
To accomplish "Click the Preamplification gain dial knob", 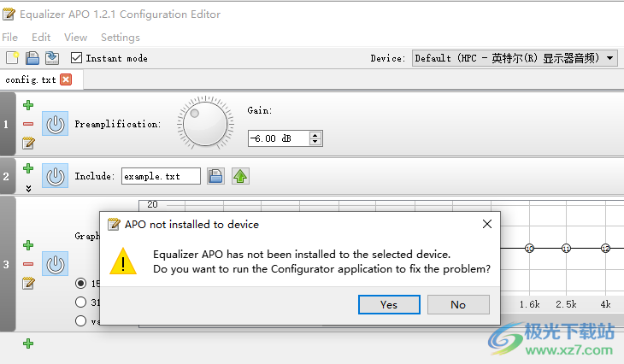I will pos(205,124).
